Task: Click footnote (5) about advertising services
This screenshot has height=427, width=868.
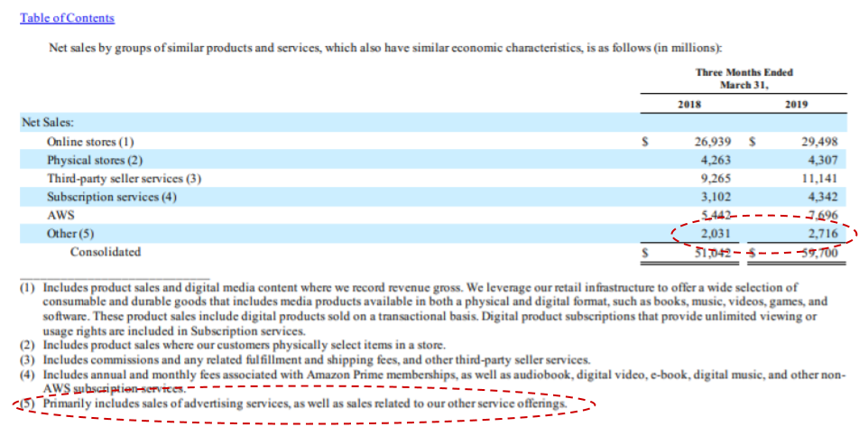Action: coord(294,404)
